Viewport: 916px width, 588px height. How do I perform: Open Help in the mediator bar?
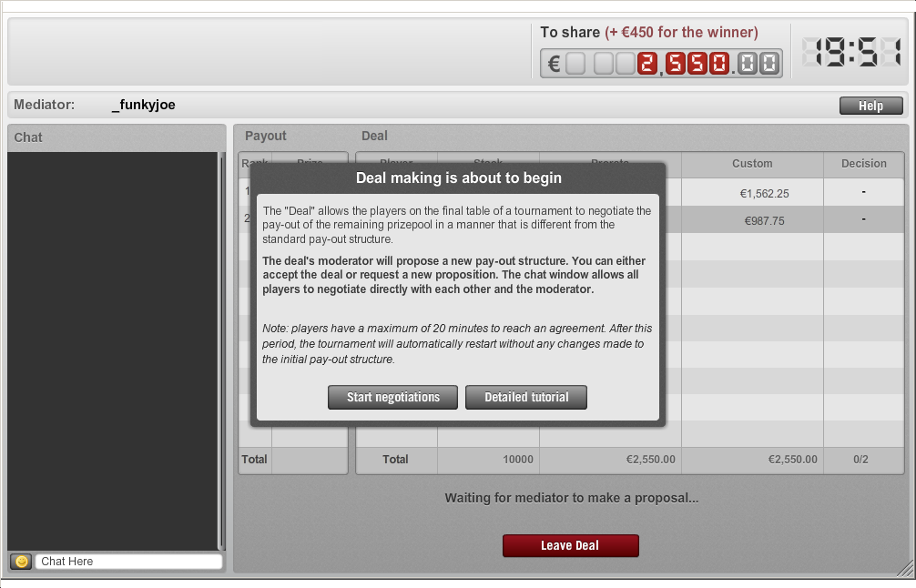pos(871,106)
